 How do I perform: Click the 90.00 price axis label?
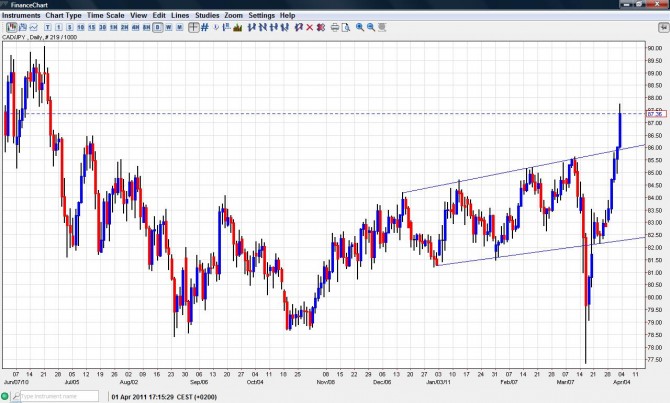(x=655, y=48)
